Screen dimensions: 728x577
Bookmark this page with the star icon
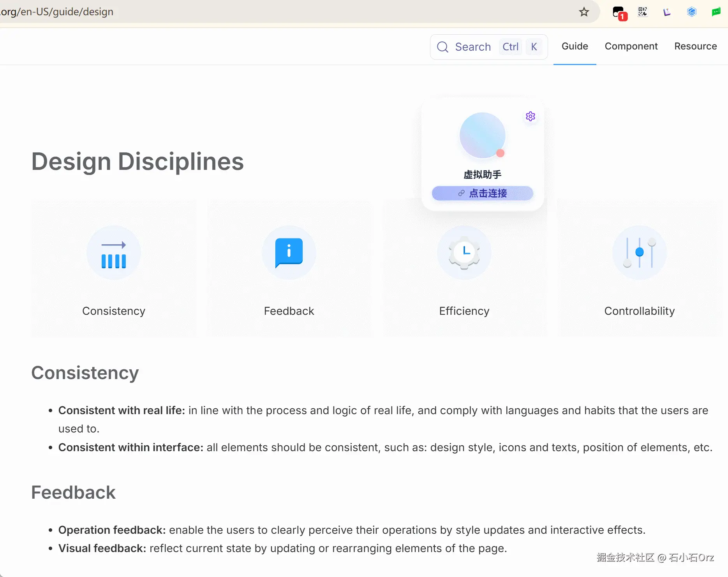[584, 12]
